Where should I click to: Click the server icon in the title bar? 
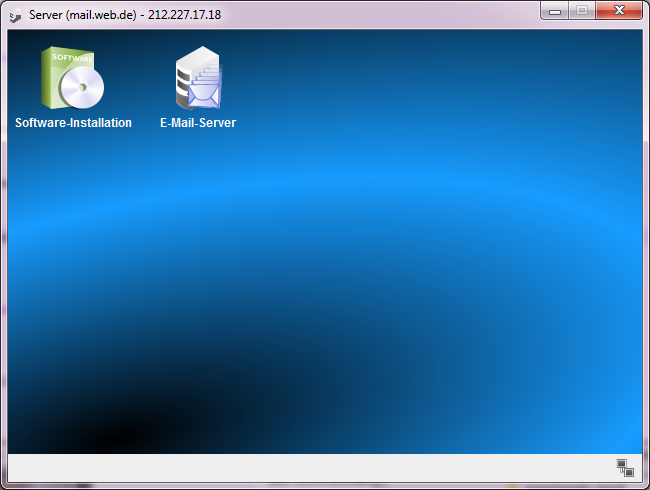click(15, 16)
